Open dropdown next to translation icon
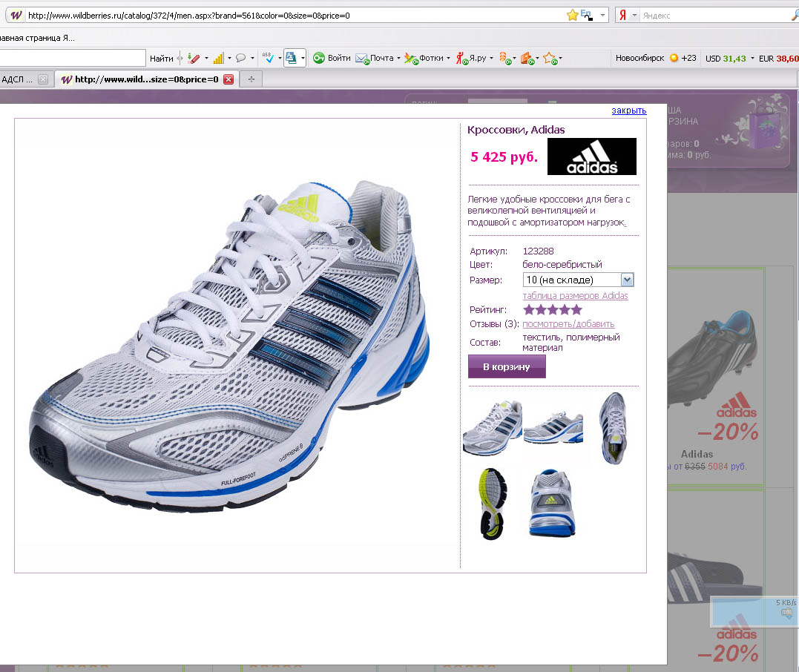799x672 pixels. click(303, 58)
